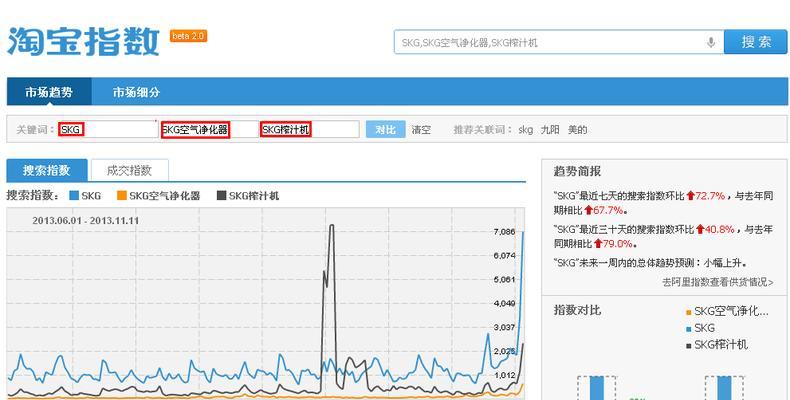Click the red arrow beside 72.7%
This screenshot has height=400, width=790.
point(690,195)
